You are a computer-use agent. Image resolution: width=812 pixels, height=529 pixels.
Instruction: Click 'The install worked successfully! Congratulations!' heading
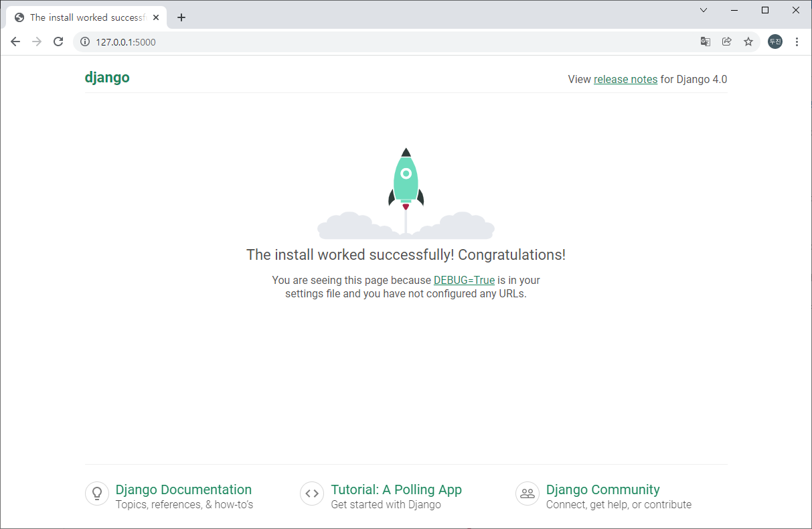(406, 254)
